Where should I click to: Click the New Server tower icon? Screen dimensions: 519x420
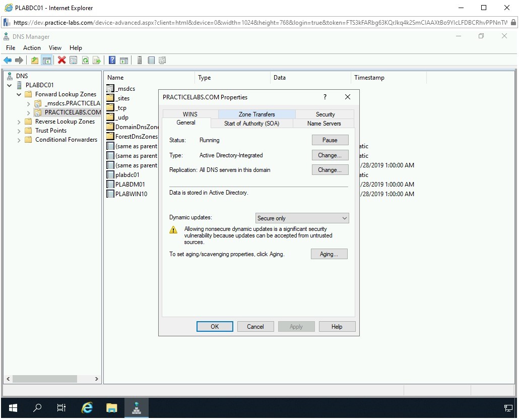140,61
